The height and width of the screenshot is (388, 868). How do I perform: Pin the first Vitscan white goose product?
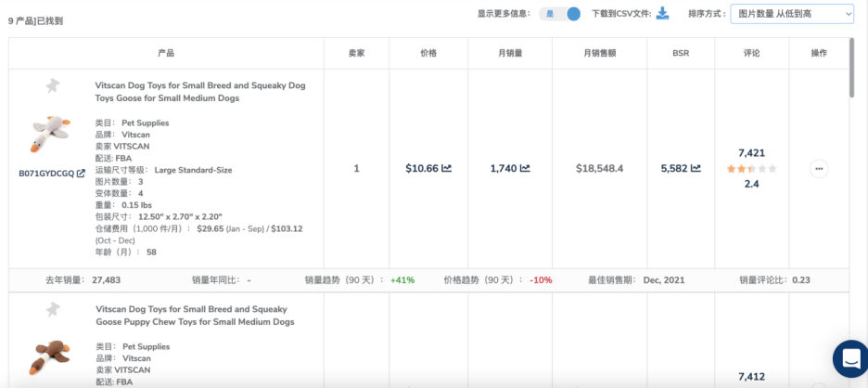(x=52, y=86)
